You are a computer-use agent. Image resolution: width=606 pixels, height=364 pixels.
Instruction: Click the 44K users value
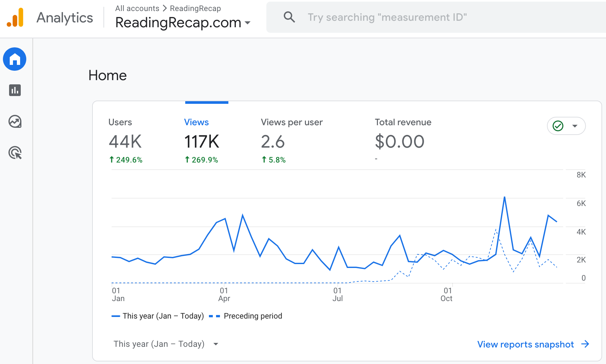125,141
